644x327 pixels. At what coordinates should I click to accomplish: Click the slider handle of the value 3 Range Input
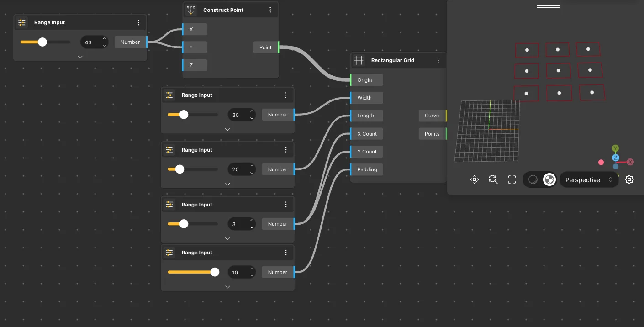pos(184,224)
